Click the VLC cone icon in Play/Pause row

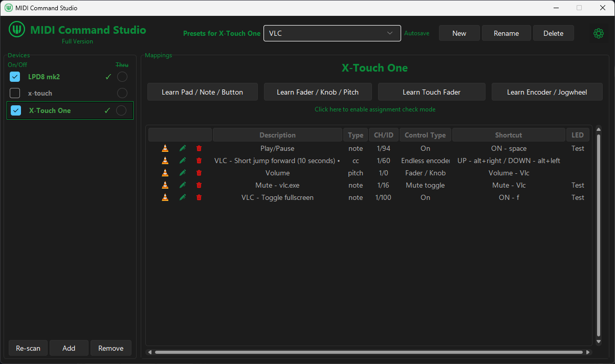[x=165, y=148]
